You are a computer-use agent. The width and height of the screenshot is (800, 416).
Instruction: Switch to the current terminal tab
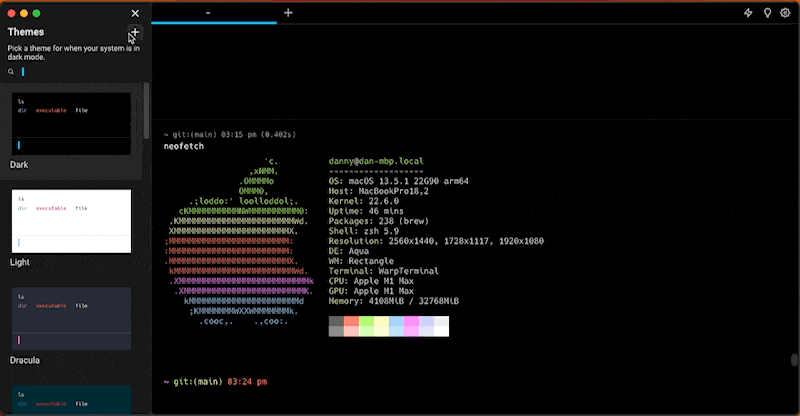[214, 13]
